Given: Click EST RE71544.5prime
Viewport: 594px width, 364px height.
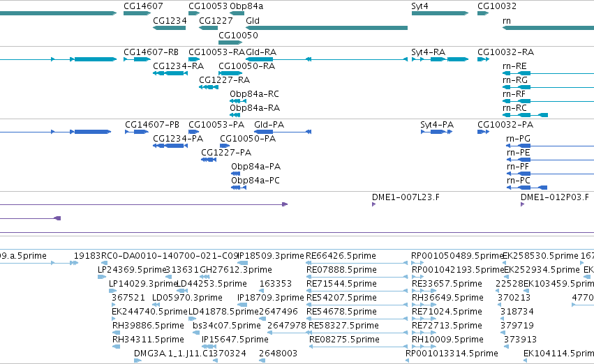Looking at the screenshot, I should 341,284.
